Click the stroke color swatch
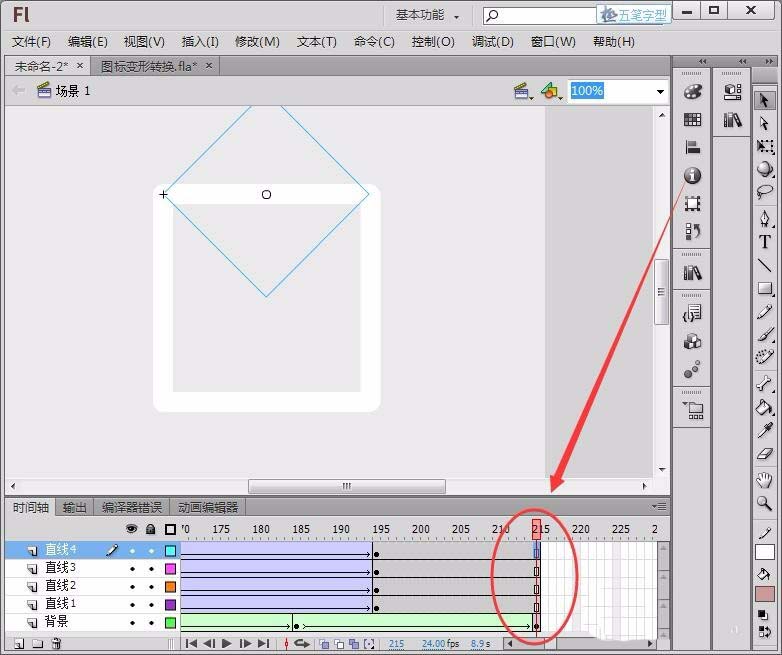The width and height of the screenshot is (782, 655). pyautogui.click(x=765, y=552)
